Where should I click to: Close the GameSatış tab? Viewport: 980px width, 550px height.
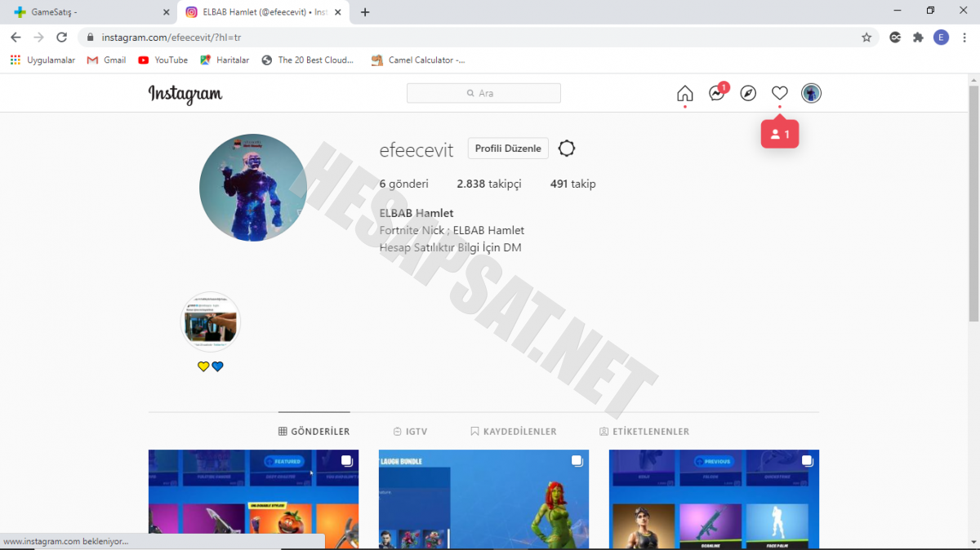[167, 12]
